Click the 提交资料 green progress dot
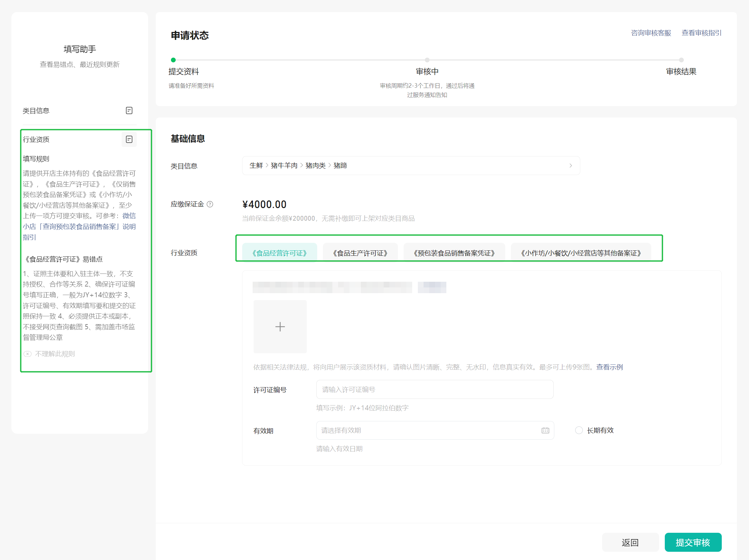The height and width of the screenshot is (560, 749). 173,60
